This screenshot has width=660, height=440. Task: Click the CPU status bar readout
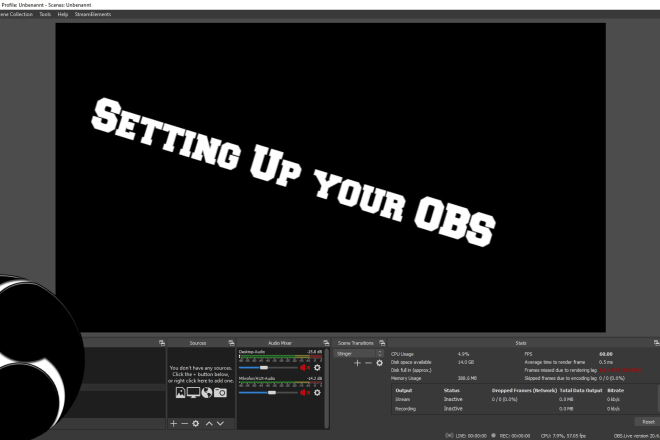coord(563,436)
